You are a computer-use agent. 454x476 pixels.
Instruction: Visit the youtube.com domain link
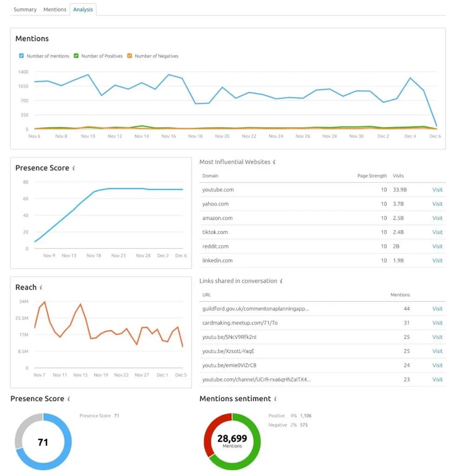(x=437, y=190)
